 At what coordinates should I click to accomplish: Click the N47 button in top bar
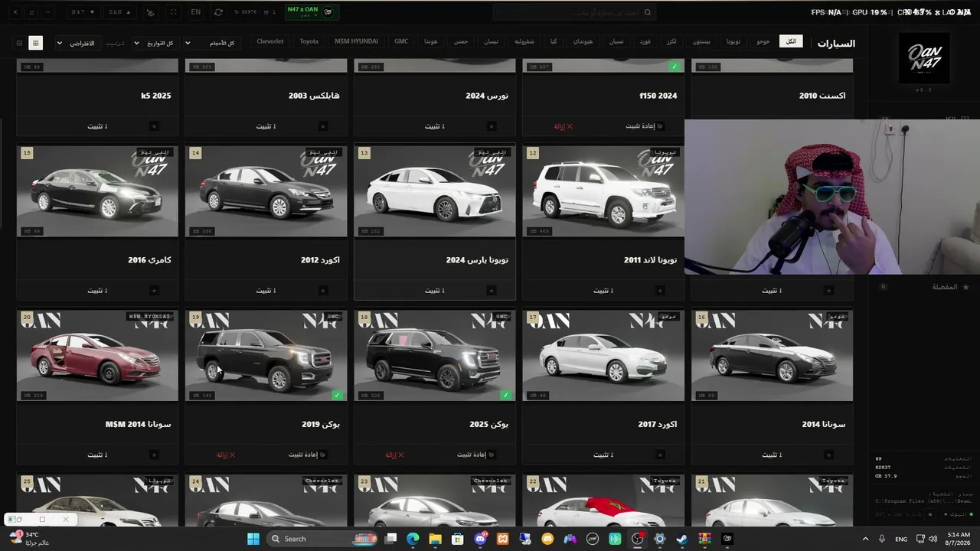[x=83, y=12]
